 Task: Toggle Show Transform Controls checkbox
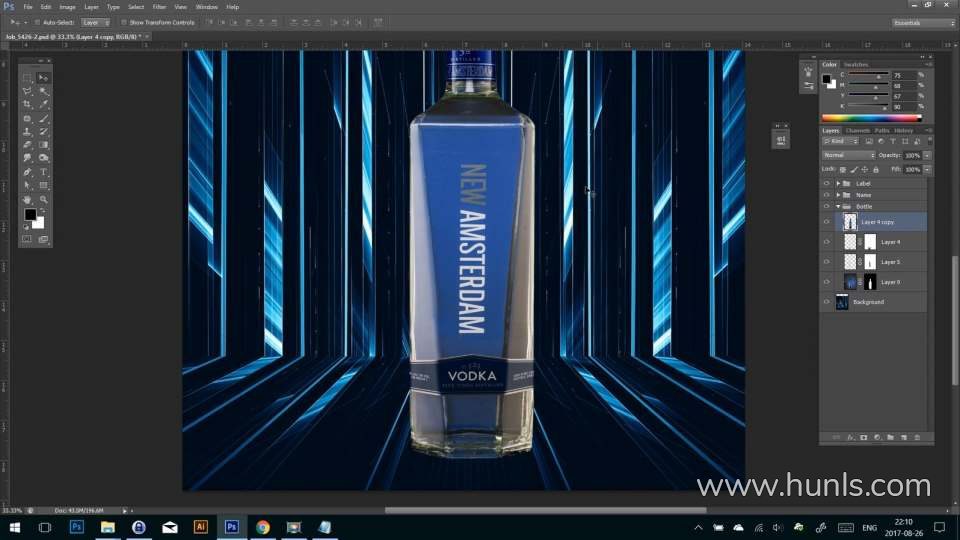click(x=124, y=22)
